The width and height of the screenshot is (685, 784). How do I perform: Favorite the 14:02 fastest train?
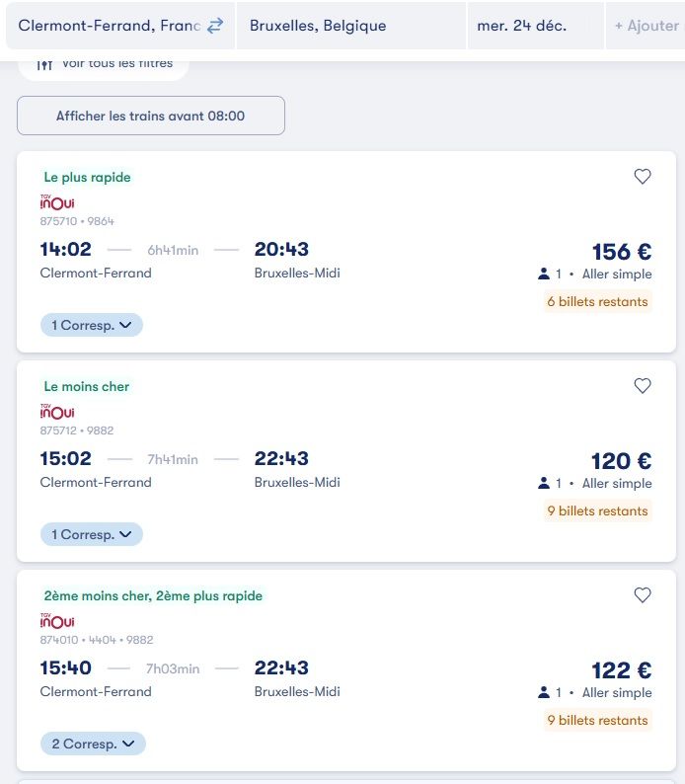[643, 177]
